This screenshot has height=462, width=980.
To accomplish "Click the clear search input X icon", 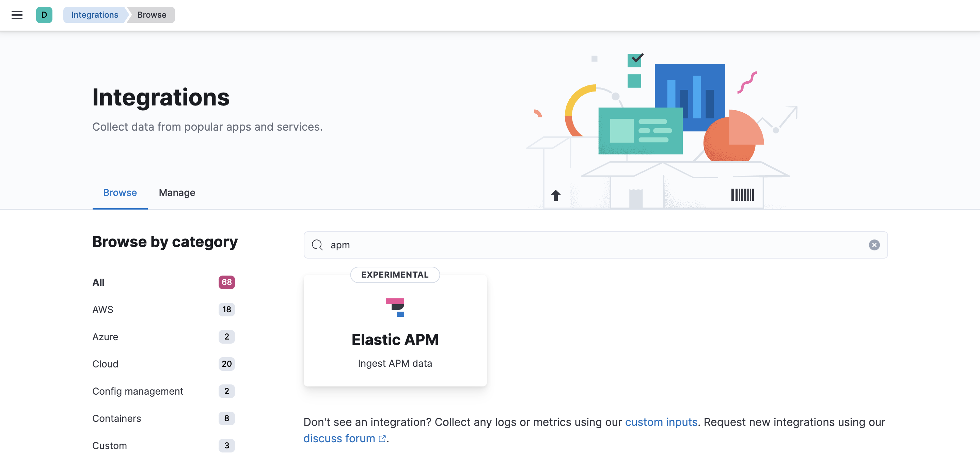I will coord(875,245).
